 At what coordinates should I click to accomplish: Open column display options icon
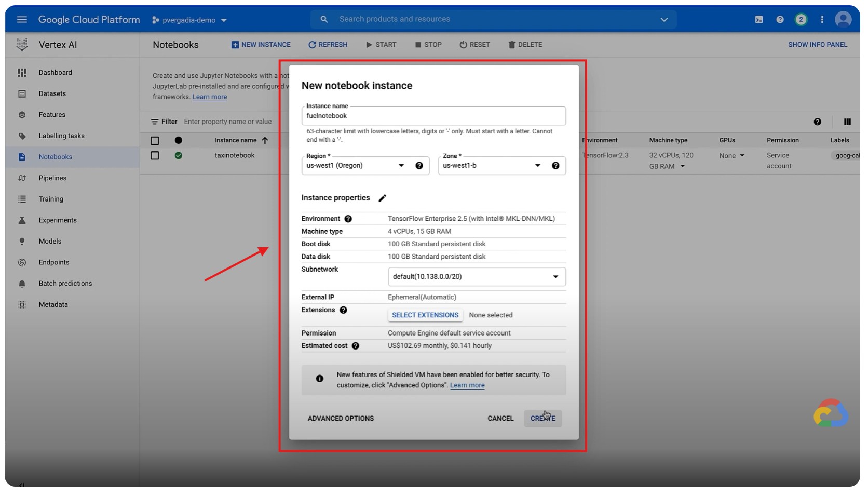click(847, 122)
